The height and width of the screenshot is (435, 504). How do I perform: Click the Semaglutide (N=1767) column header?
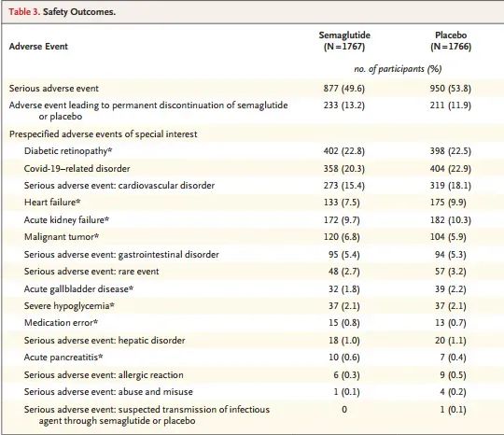click(x=344, y=41)
